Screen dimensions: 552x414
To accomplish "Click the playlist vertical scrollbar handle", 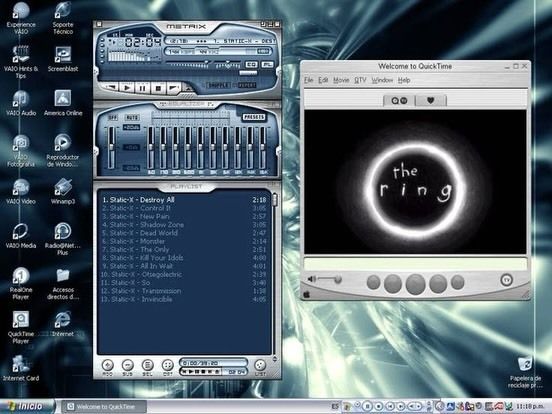I will pos(275,200).
